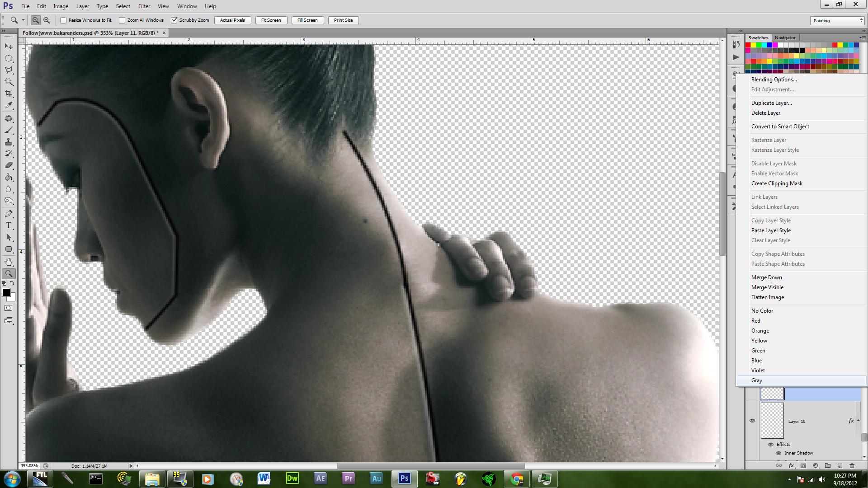868x488 pixels.
Task: Select the Horizontal Type tool
Action: coord(9,225)
